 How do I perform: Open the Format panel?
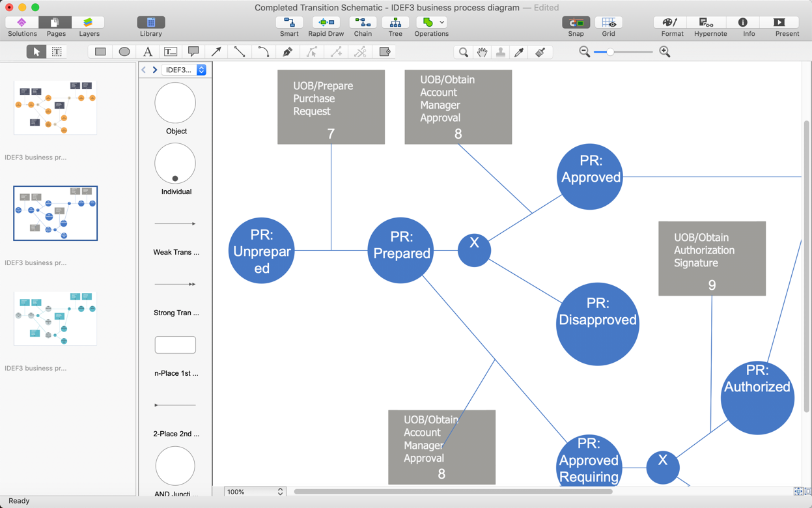[x=671, y=26]
